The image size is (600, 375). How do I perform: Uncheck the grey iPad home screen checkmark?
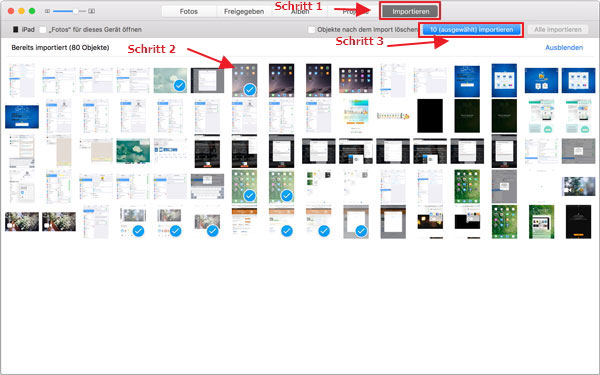(249, 90)
